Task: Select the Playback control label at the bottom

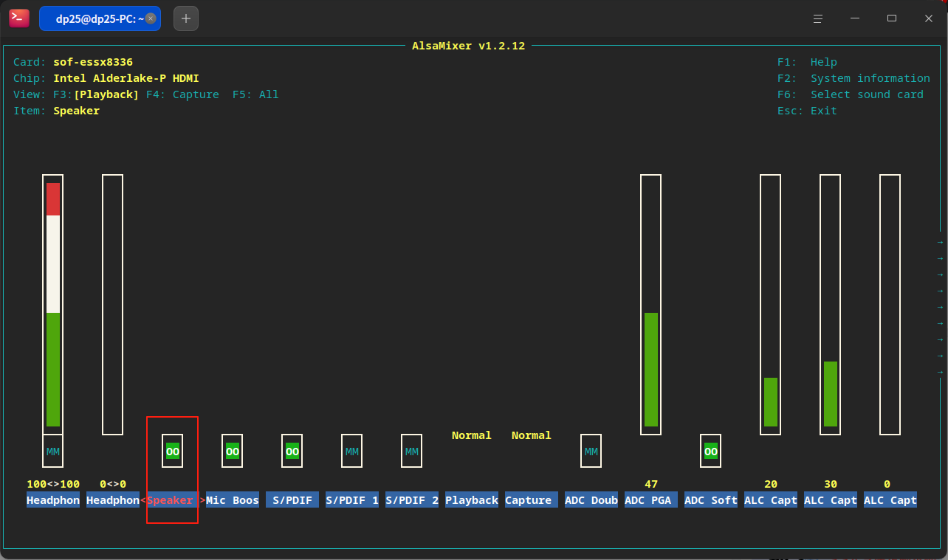Action: tap(472, 500)
